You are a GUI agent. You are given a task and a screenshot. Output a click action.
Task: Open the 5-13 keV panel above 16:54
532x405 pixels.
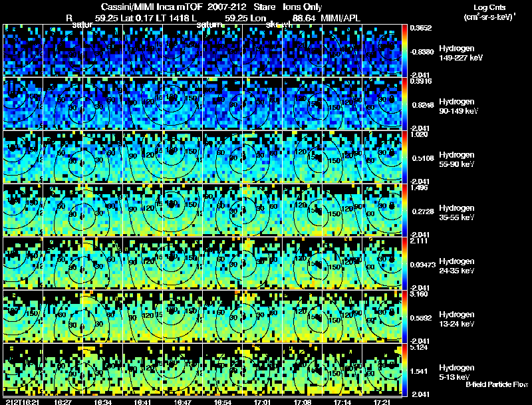click(223, 370)
